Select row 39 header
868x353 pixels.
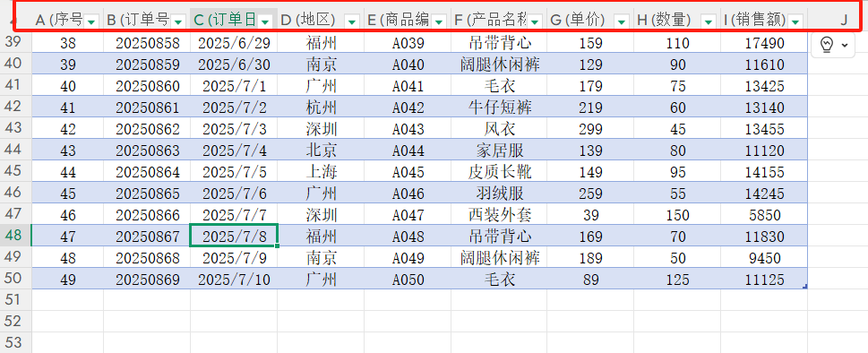point(15,42)
